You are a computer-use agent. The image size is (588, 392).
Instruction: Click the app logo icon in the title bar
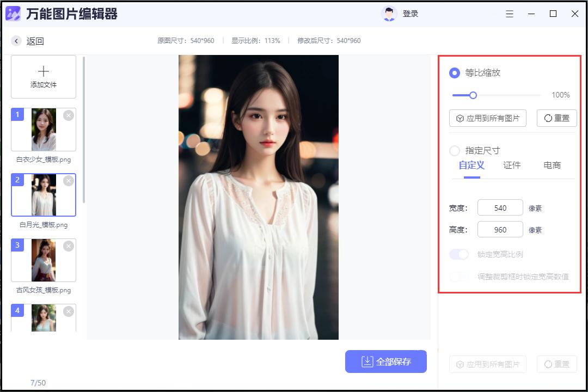[x=13, y=14]
